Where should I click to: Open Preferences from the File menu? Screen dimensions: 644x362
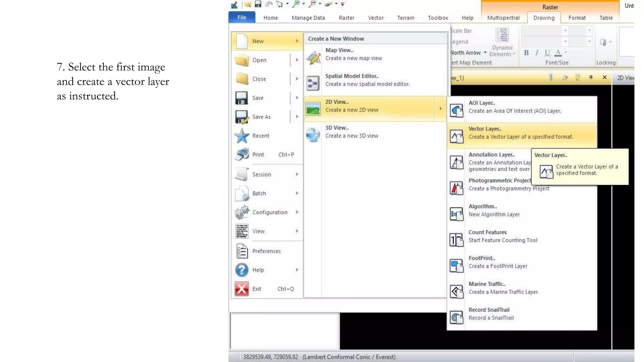(x=266, y=251)
